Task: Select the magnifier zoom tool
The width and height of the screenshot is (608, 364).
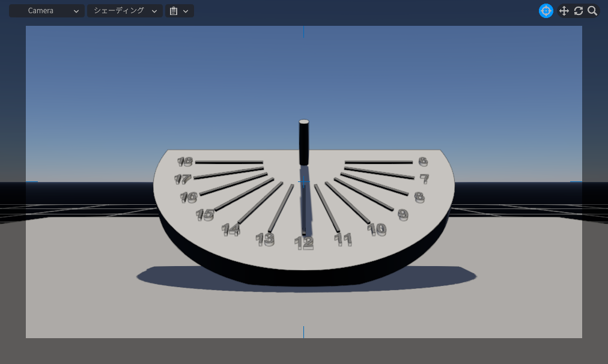Action: [592, 11]
